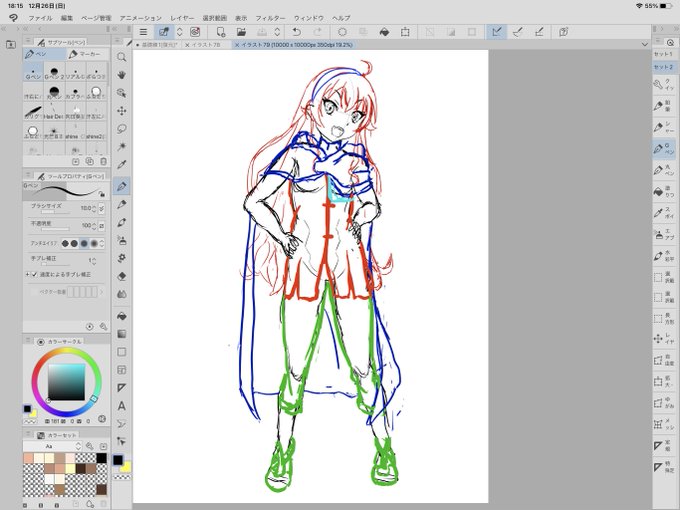Open brush size dynamics settings button
This screenshot has height=510, width=680.
(x=101, y=209)
